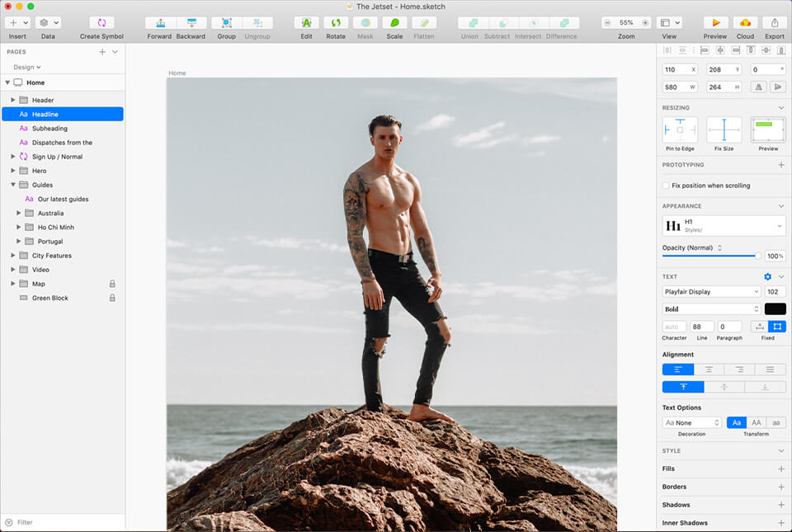Collapse the Guides group

pyautogui.click(x=13, y=185)
